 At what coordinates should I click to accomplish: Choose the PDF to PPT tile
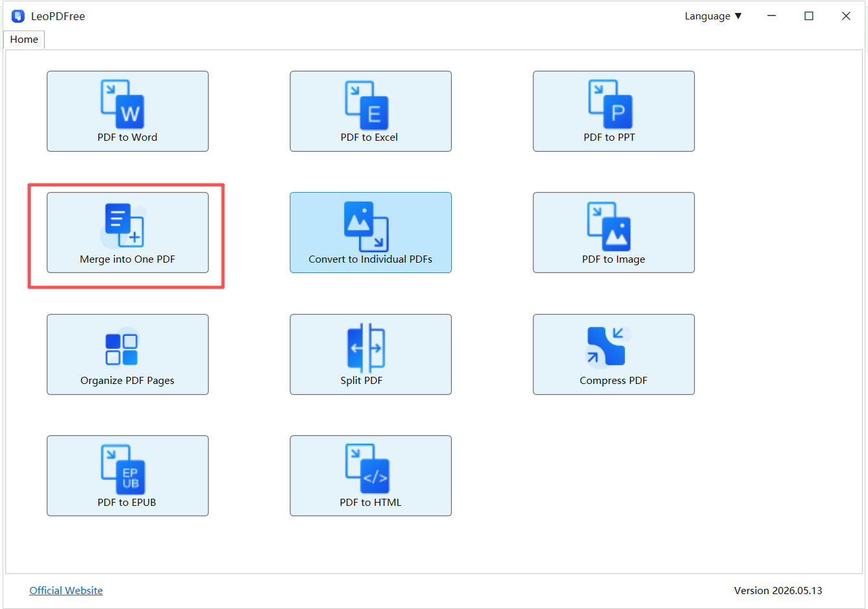(x=614, y=111)
